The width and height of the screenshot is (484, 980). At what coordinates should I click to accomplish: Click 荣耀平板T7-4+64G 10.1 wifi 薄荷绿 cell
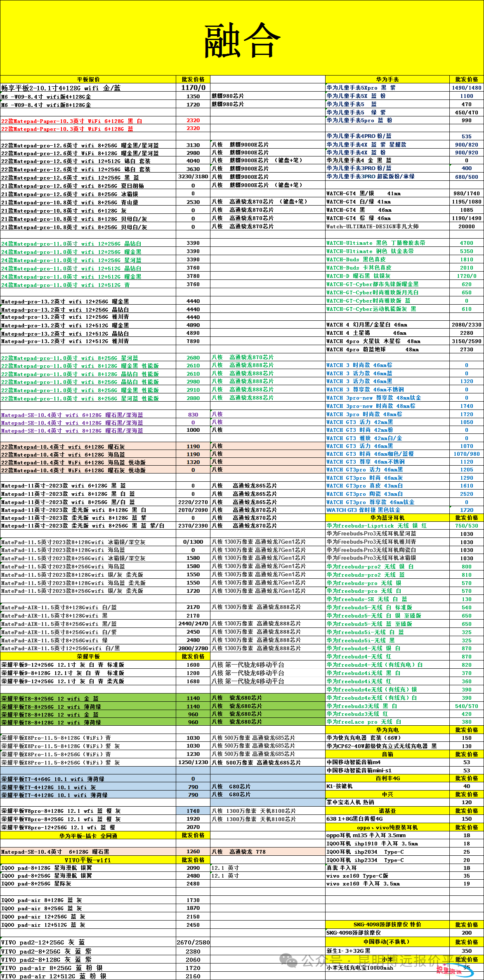point(88,779)
